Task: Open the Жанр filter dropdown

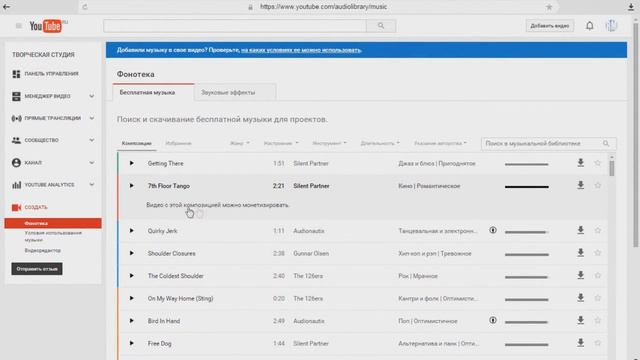Action: [240, 143]
